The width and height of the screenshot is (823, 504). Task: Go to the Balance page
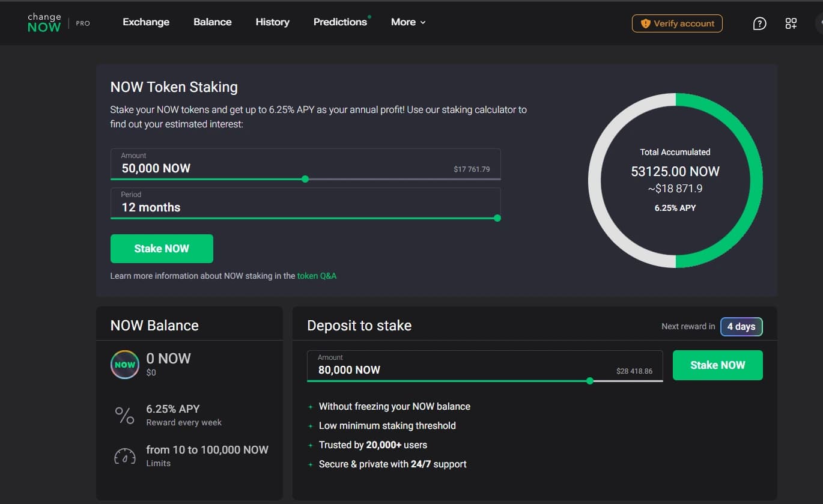point(213,22)
